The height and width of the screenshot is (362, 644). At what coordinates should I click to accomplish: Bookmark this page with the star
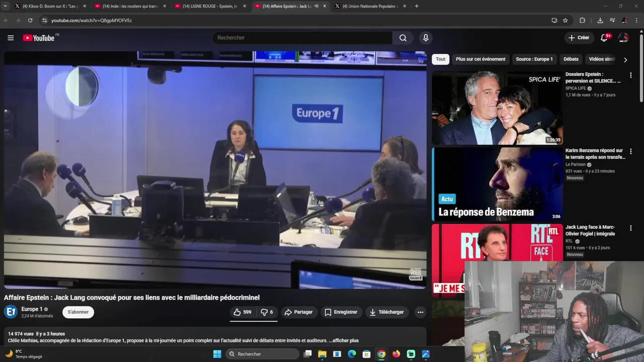[566, 20]
